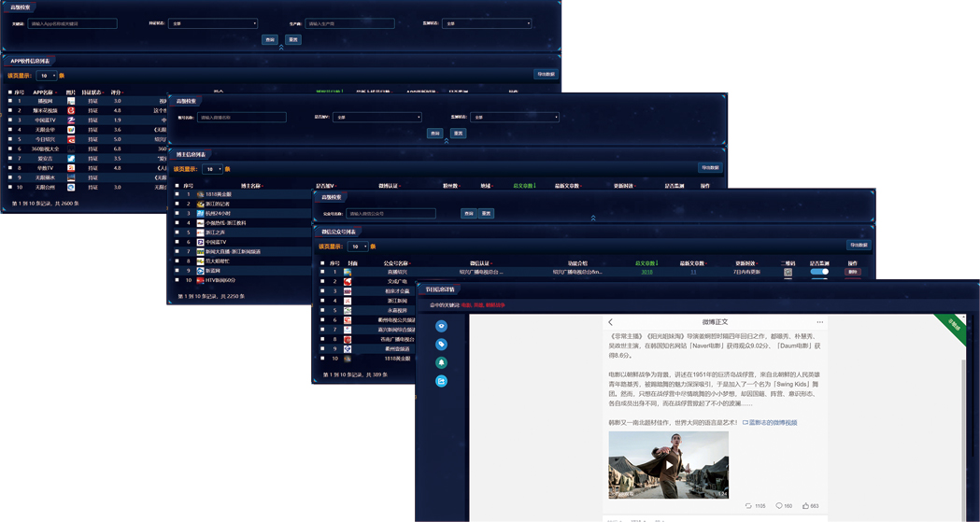This screenshot has height=522, width=980.
Task: Play the embedded Weibo video
Action: click(x=669, y=464)
